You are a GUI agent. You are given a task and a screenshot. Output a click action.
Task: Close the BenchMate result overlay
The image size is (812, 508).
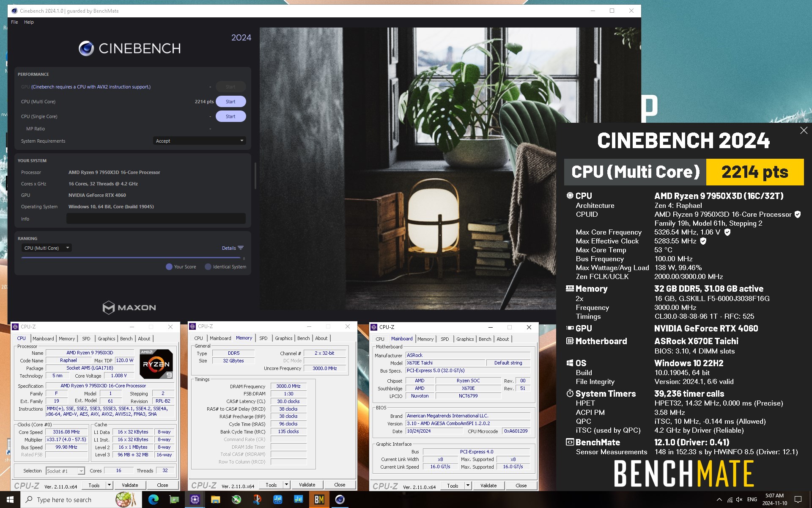804,130
